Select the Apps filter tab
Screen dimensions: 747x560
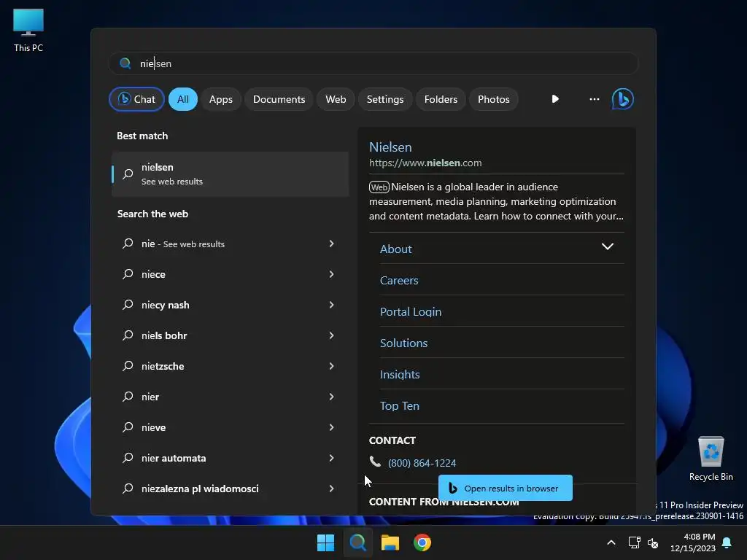(x=220, y=99)
